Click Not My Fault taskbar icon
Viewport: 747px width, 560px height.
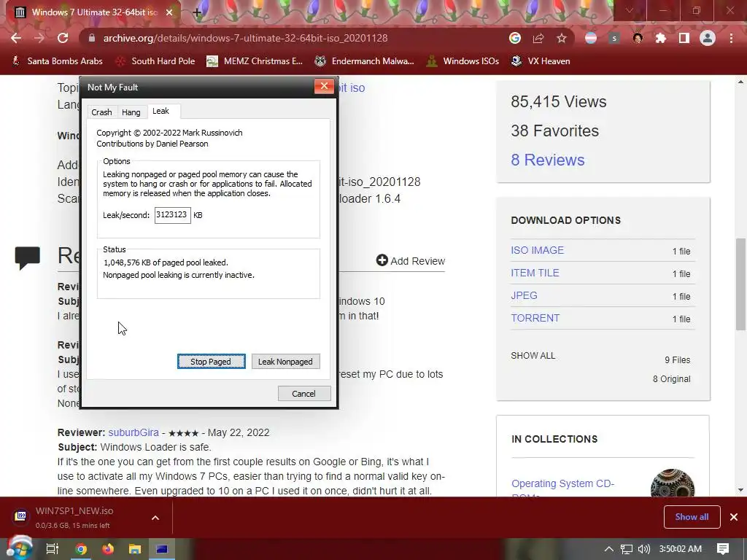click(x=162, y=549)
